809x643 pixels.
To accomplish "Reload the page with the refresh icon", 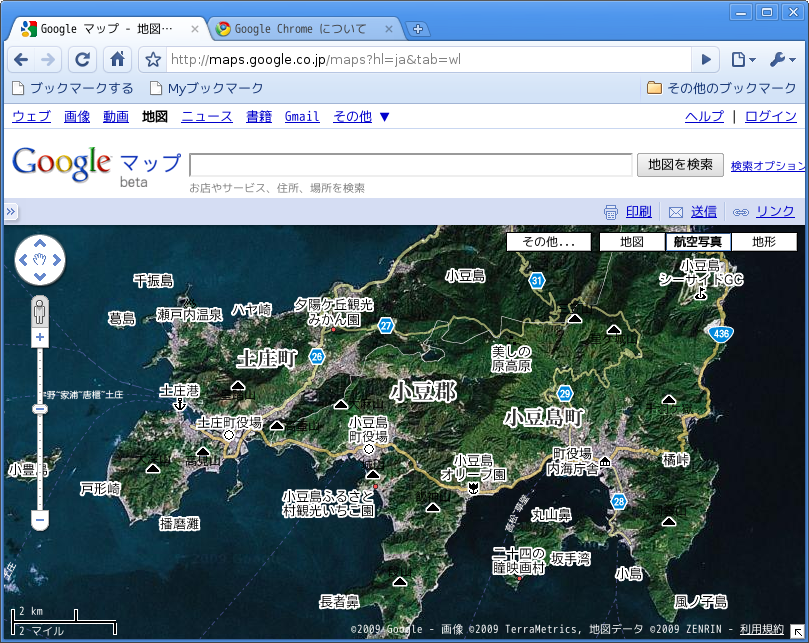I will pos(83,59).
